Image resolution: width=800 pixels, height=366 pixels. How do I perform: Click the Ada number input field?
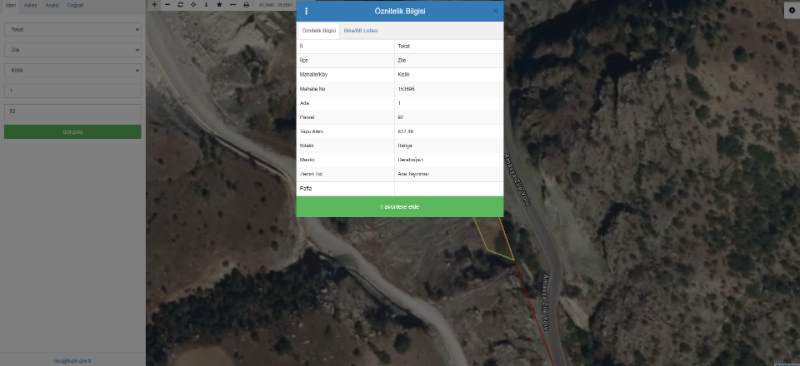[73, 90]
